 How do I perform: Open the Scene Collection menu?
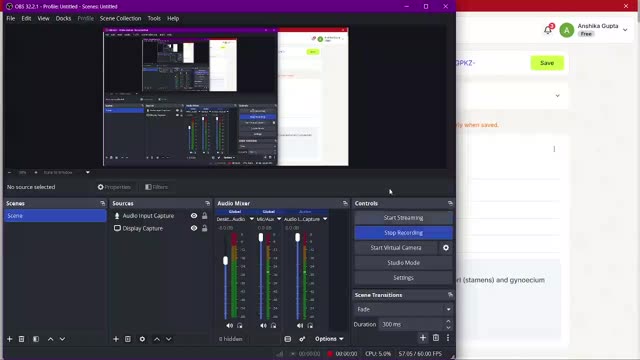tap(120, 18)
